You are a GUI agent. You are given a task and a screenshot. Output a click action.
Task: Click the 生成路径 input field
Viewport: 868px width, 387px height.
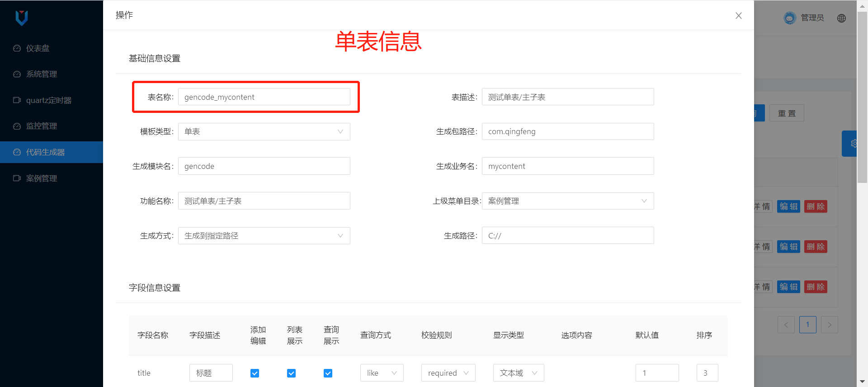[568, 235]
